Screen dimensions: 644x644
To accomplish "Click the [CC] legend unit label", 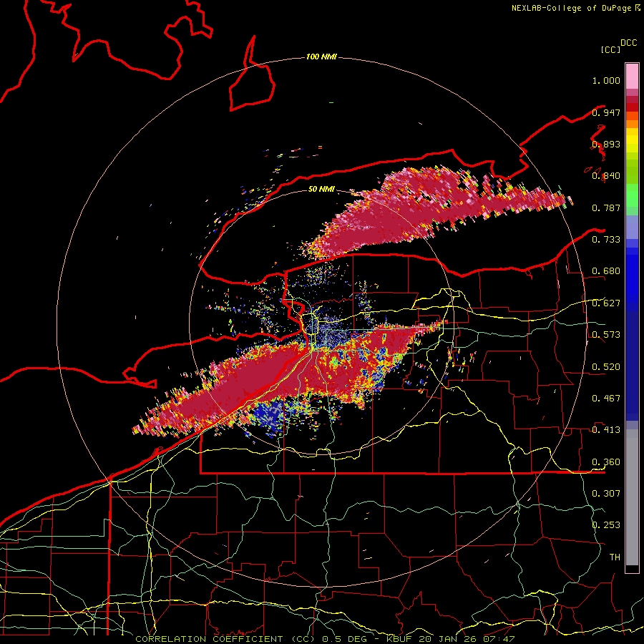I will 610,49.
